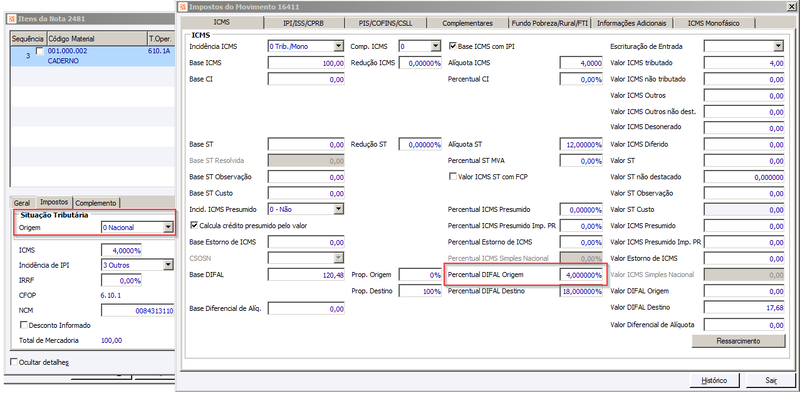Expand Incidência de IPI dropdown

pyautogui.click(x=168, y=265)
